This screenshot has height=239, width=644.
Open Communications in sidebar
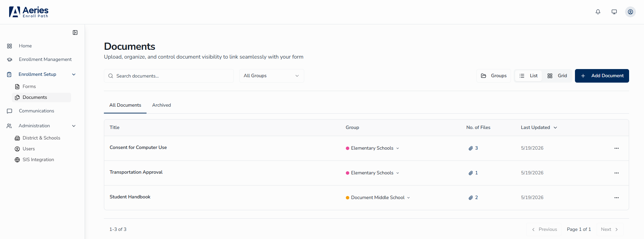[36, 111]
